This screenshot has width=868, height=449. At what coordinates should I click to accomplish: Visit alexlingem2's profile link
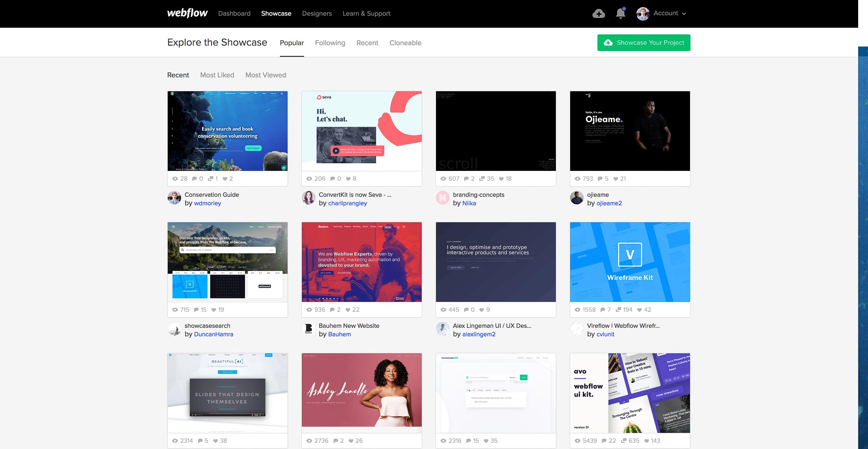tap(479, 334)
